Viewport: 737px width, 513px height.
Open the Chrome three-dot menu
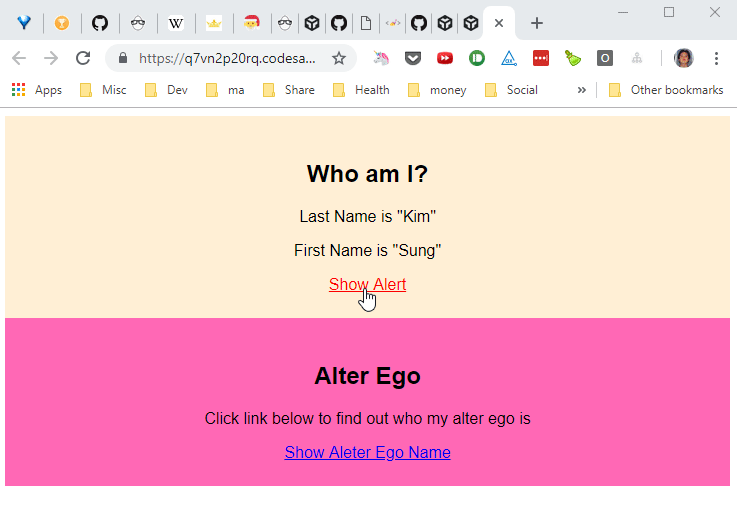click(x=716, y=58)
